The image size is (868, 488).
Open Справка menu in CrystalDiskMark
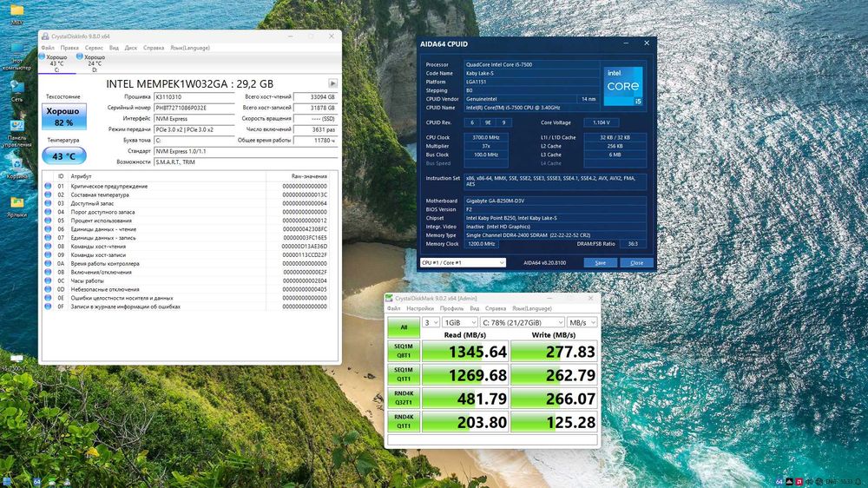coord(496,308)
